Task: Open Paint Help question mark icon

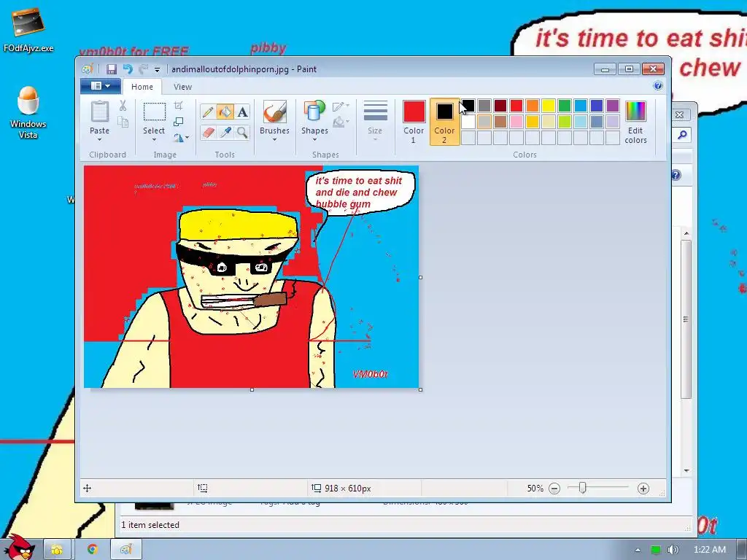Action: point(658,86)
